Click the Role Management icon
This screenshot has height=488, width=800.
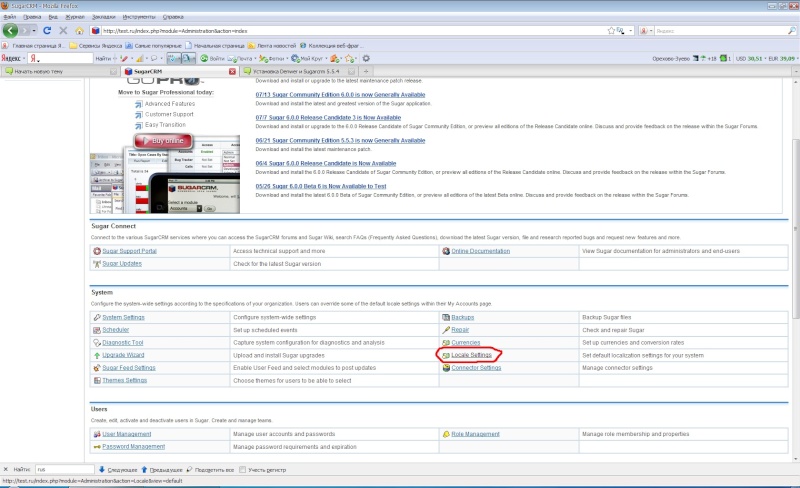(446, 434)
